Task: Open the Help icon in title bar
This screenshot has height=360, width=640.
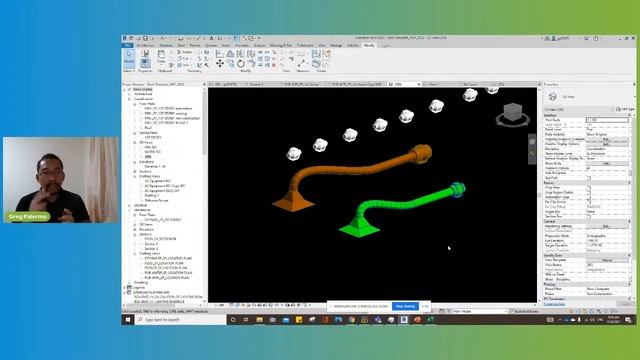Action: pos(596,38)
